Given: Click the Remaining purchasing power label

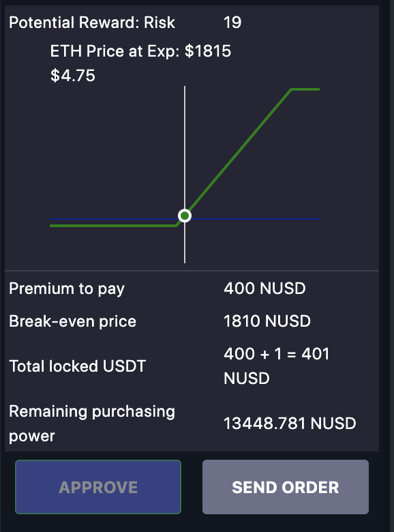Looking at the screenshot, I should click(x=92, y=424).
